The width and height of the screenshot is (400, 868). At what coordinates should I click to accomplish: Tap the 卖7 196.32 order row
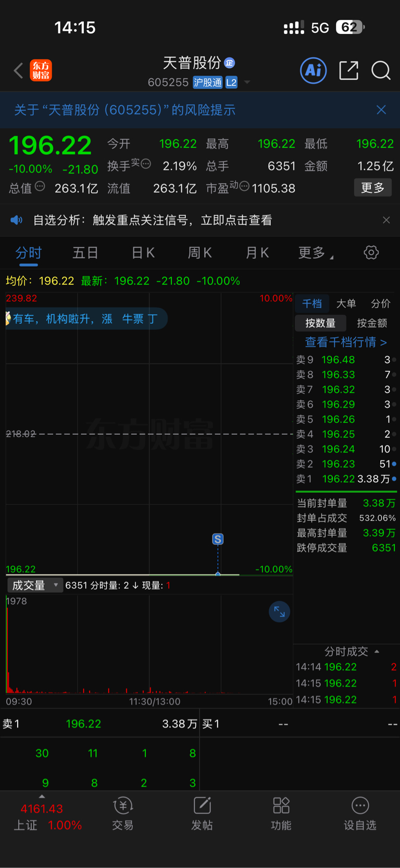click(346, 389)
